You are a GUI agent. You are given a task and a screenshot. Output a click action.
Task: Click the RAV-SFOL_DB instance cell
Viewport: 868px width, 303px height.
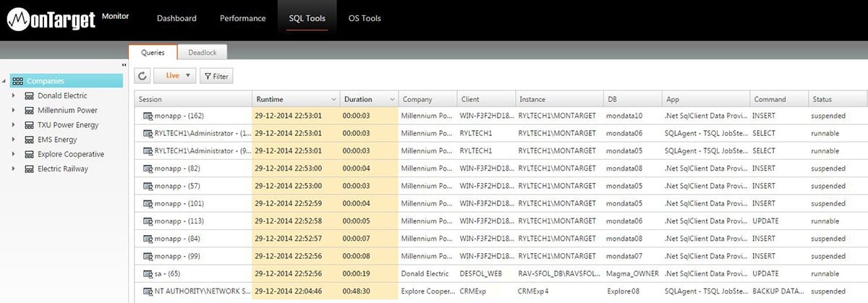coord(558,273)
